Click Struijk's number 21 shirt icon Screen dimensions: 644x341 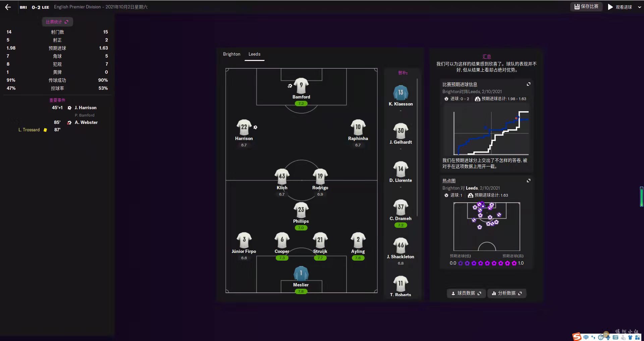tap(320, 240)
